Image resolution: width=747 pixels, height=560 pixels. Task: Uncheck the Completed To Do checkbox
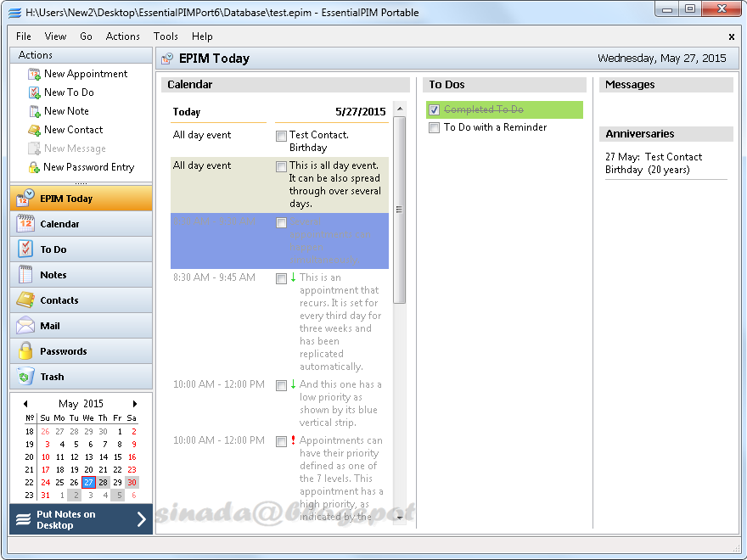(434, 110)
